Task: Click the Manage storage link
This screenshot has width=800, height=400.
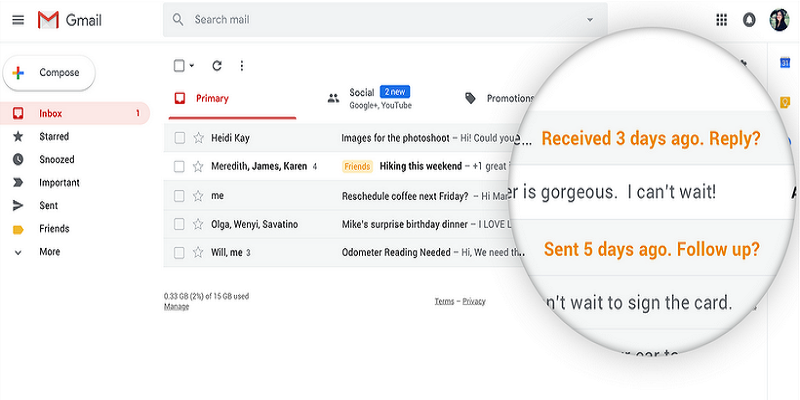Action: (176, 307)
